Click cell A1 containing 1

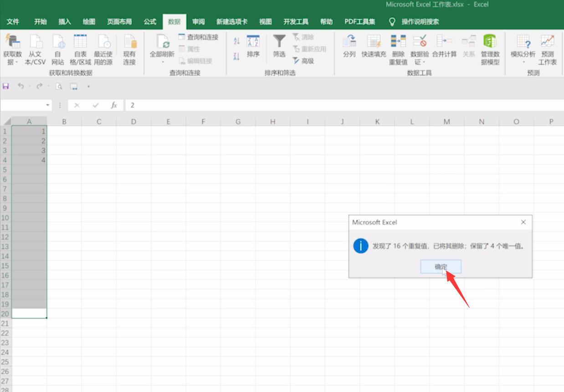[x=29, y=131]
